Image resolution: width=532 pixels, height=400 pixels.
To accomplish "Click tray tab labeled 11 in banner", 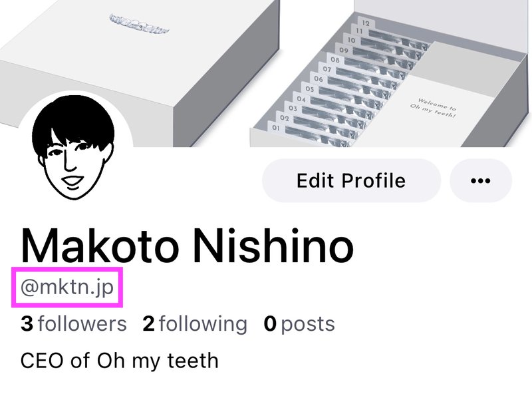I will click(359, 31).
